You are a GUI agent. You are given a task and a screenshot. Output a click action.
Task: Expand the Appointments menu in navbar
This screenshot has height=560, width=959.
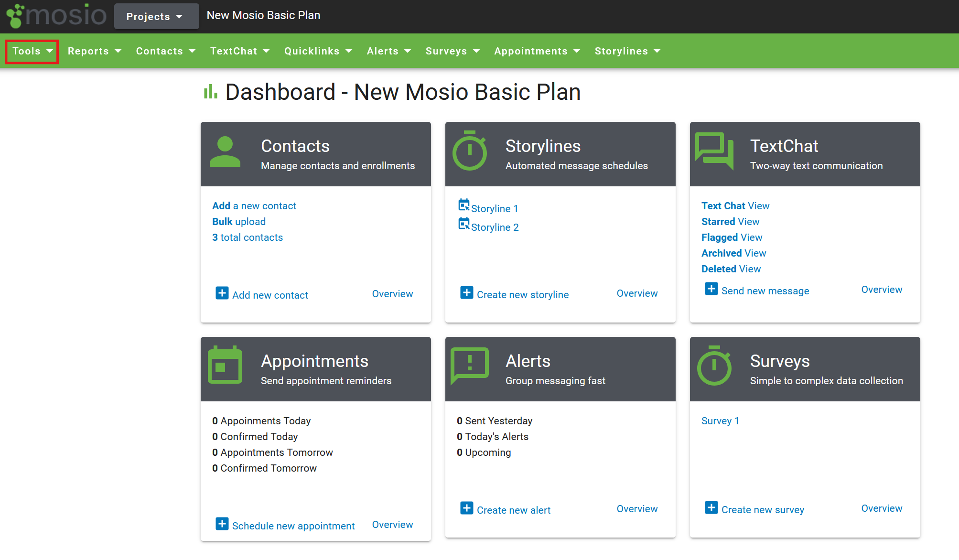tap(537, 51)
